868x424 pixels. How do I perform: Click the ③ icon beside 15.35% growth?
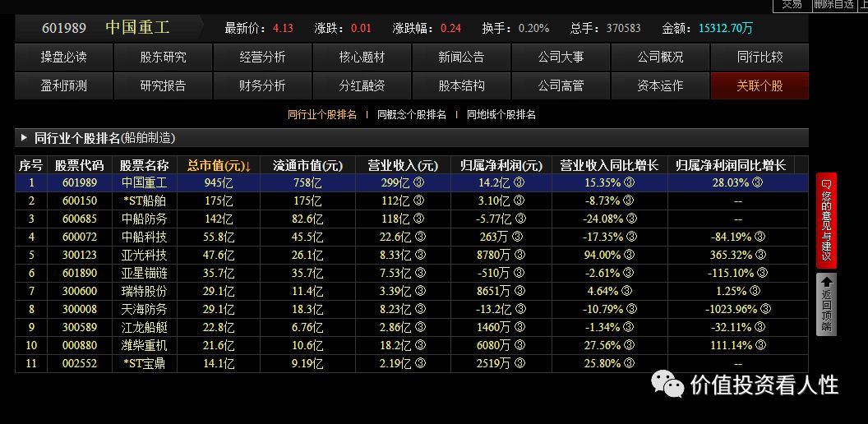coord(630,182)
